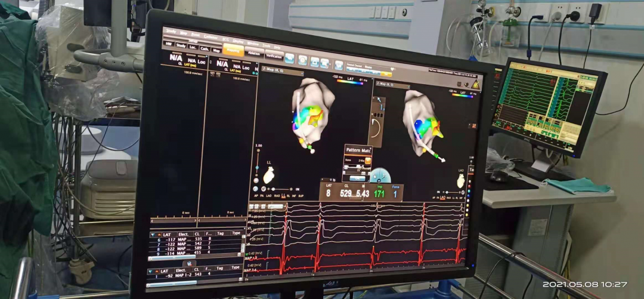Switch to the Map setup tab
The image size is (644, 299).
tap(216, 51)
